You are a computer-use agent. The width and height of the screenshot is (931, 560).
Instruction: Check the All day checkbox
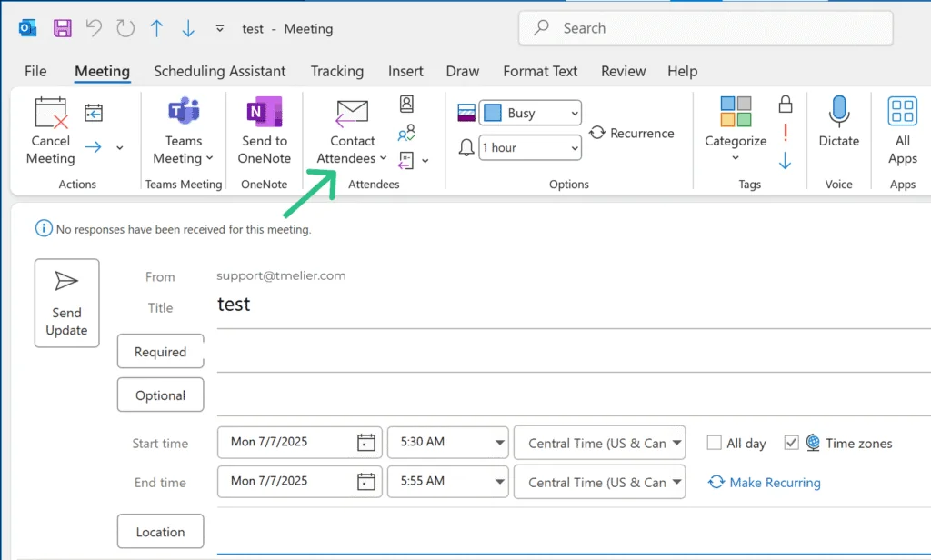715,443
